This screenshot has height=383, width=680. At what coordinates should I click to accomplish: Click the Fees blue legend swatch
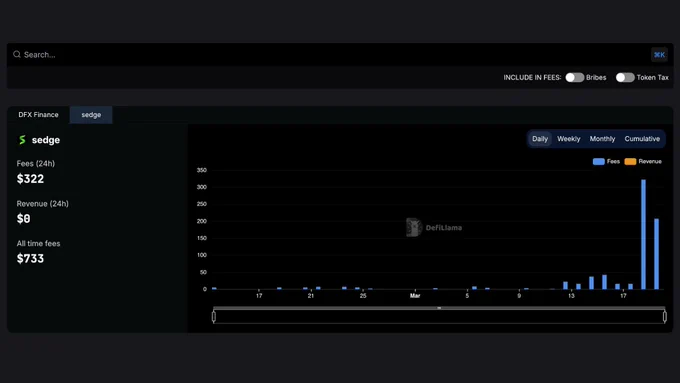coord(598,161)
